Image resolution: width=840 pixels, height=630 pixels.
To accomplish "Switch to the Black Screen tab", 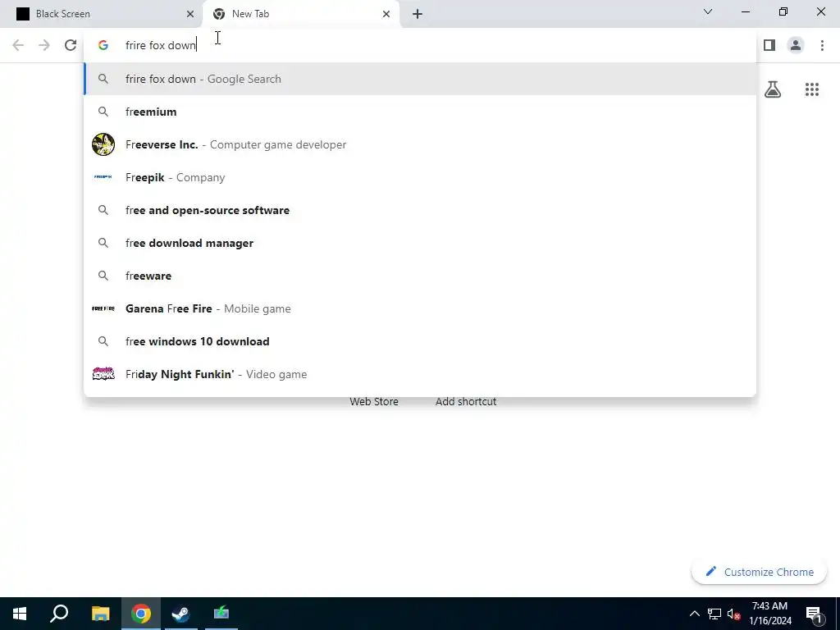I will (101, 14).
